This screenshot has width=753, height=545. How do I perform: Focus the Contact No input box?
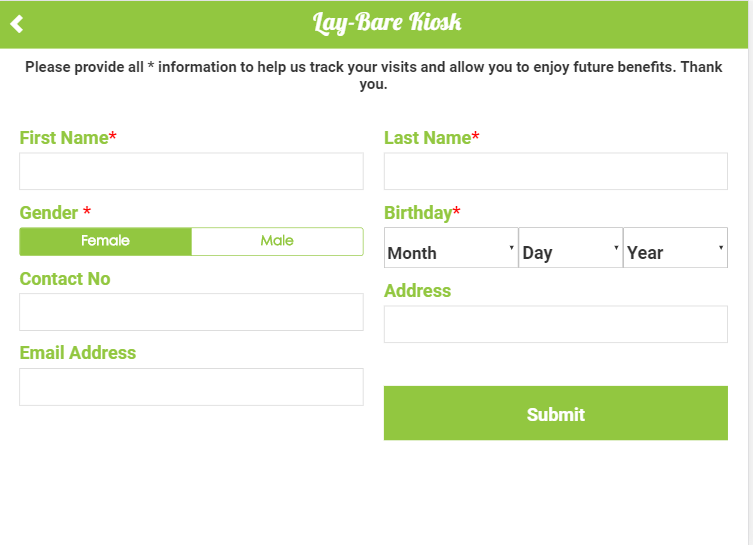191,312
